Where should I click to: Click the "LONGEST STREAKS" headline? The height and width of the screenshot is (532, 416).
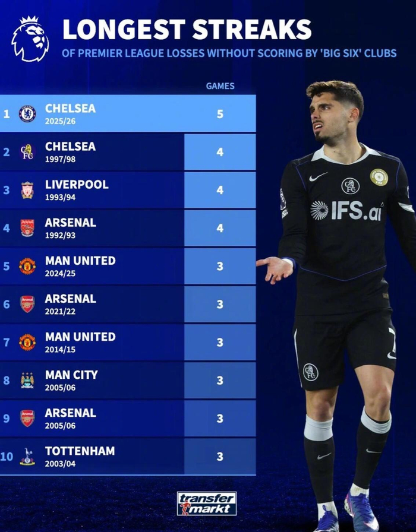click(x=187, y=30)
